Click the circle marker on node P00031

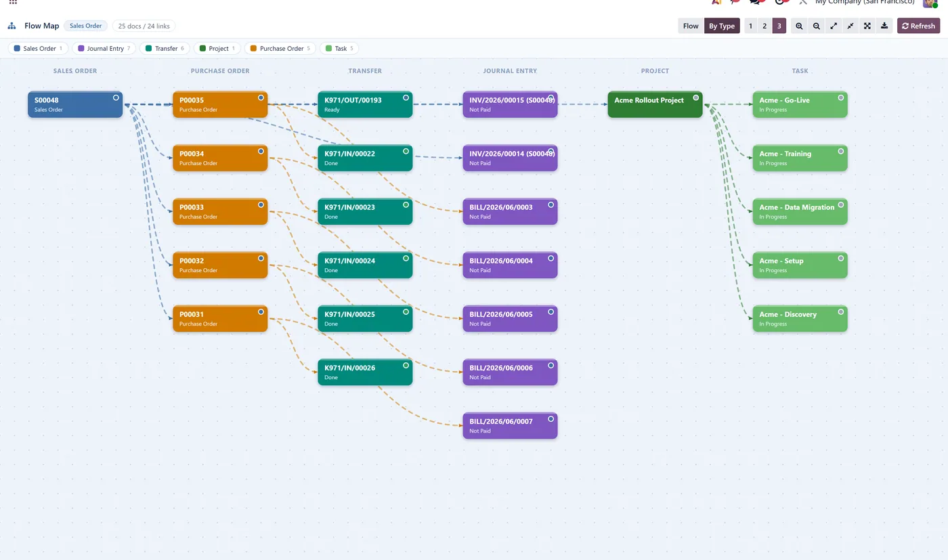click(x=261, y=311)
